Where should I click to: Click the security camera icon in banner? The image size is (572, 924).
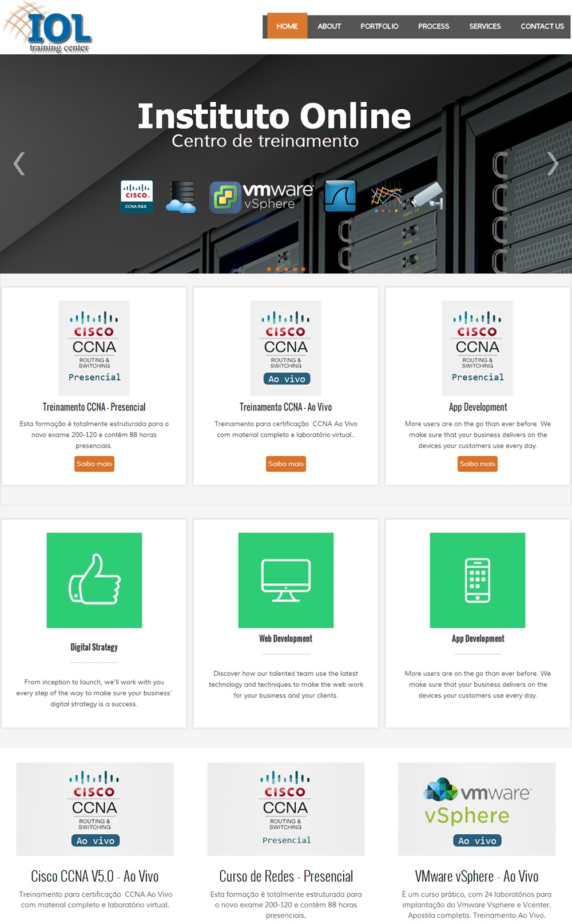[428, 196]
